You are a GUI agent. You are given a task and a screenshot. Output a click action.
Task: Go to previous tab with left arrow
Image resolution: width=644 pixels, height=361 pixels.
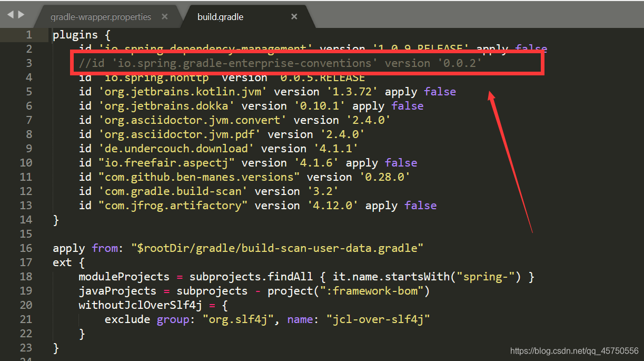(x=11, y=15)
